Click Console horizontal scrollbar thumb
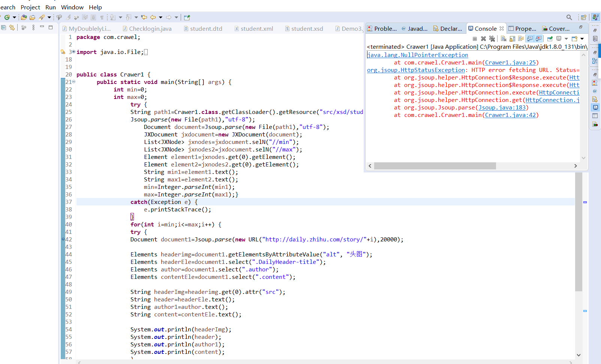 (435, 166)
